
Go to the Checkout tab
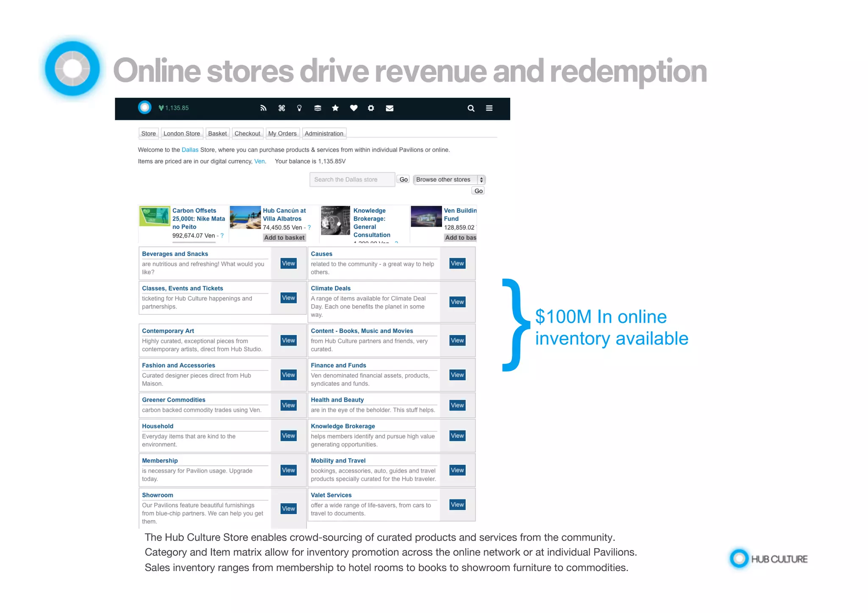pyautogui.click(x=248, y=133)
